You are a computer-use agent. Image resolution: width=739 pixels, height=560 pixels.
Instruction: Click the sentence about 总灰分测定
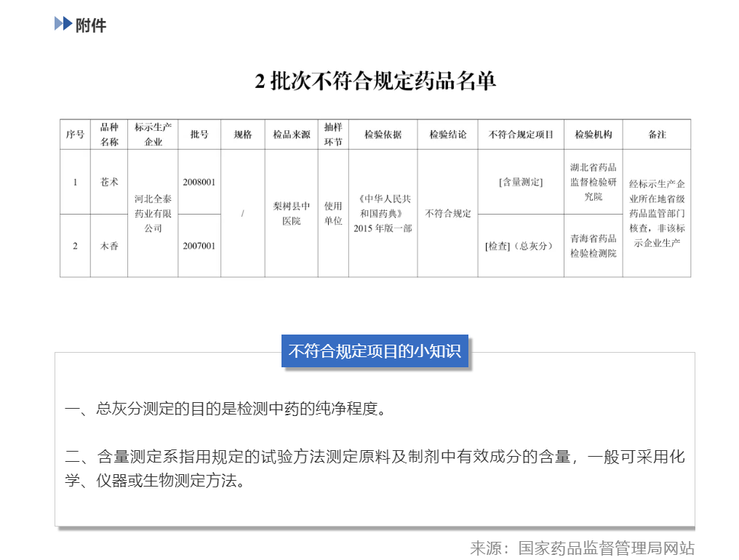[225, 408]
